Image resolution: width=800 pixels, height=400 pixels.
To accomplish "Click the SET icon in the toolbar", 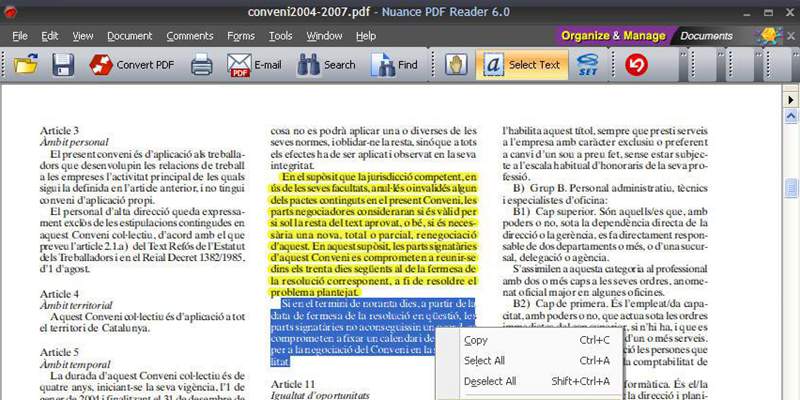I will pos(588,65).
